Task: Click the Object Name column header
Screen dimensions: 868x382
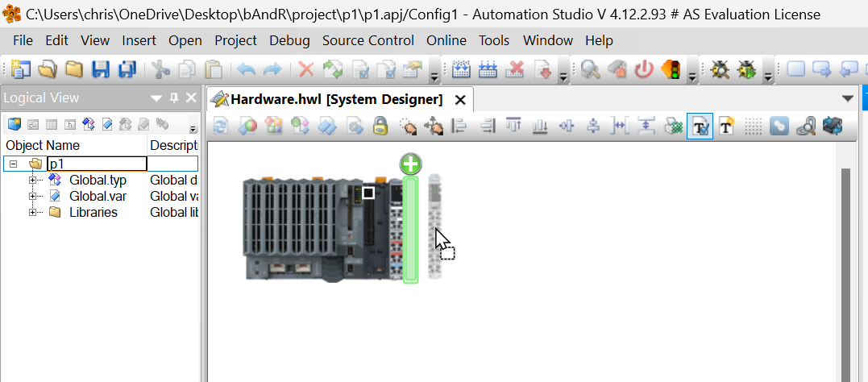Action: point(74,146)
